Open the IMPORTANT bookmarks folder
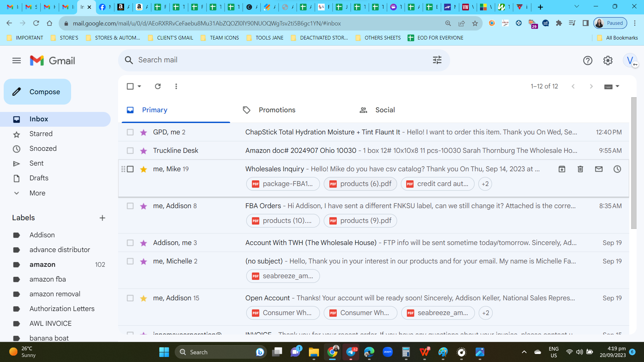 point(25,38)
